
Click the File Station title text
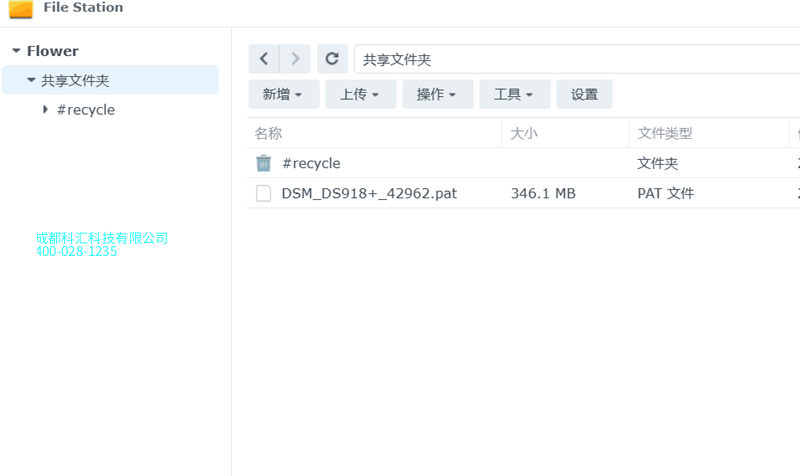(83, 7)
